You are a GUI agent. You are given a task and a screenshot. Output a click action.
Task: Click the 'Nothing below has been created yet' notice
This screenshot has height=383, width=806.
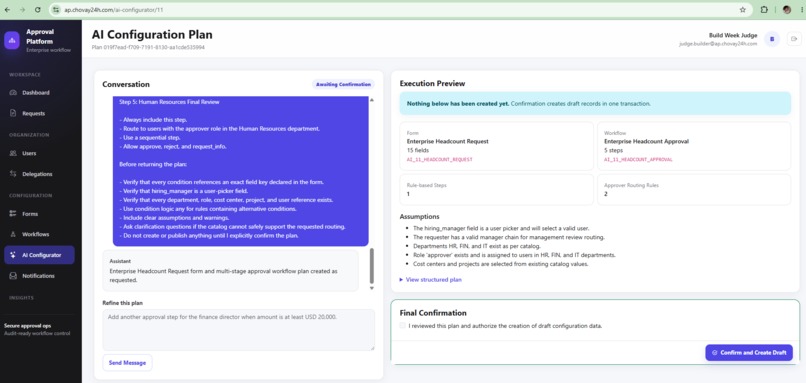coord(595,103)
